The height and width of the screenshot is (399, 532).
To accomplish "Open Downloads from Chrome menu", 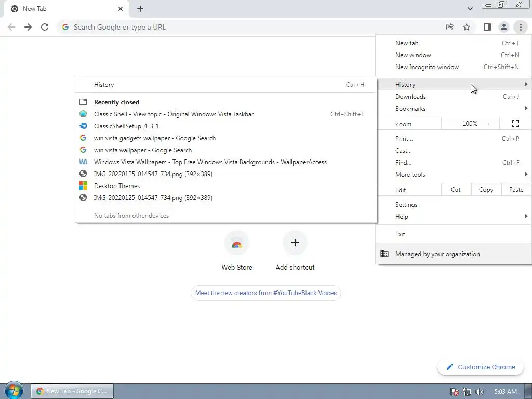I will (454, 96).
